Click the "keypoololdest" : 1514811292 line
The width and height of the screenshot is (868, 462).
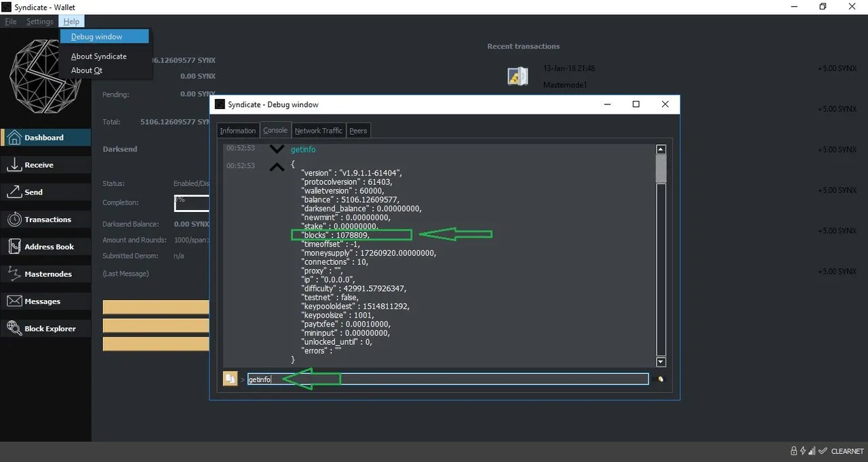coord(355,306)
